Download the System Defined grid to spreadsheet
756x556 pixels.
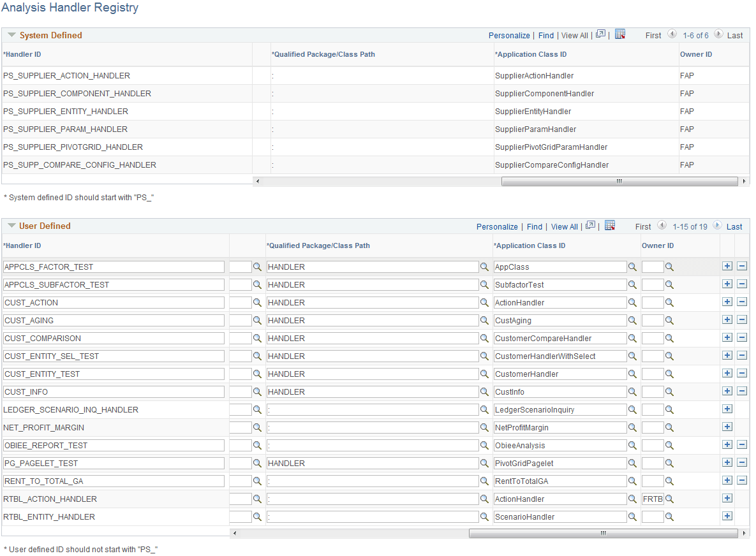[619, 34]
